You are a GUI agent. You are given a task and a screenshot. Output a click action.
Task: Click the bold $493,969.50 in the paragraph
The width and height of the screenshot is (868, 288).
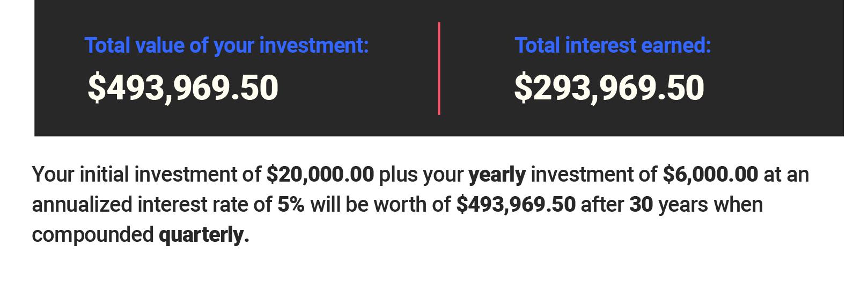(516, 205)
